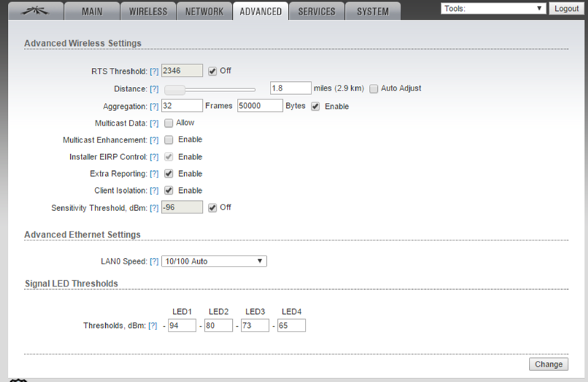Viewport: 588px width, 382px height.
Task: Open help for RTS Threshold
Action: (x=154, y=72)
